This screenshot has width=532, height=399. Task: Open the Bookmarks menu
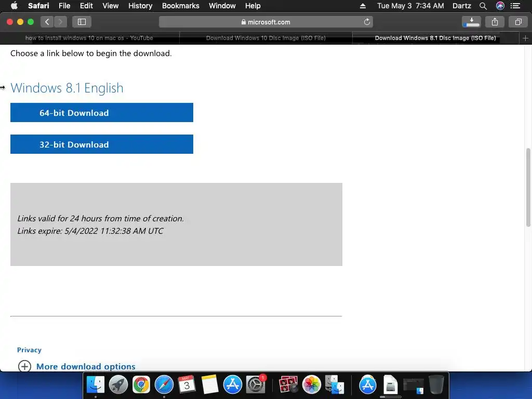180,6
